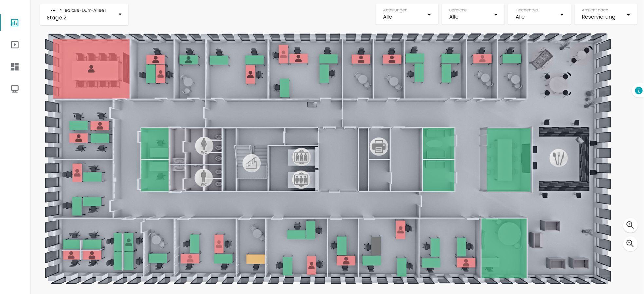This screenshot has width=644, height=294.
Task: Expand the Flächentyp dropdown
Action: [539, 14]
